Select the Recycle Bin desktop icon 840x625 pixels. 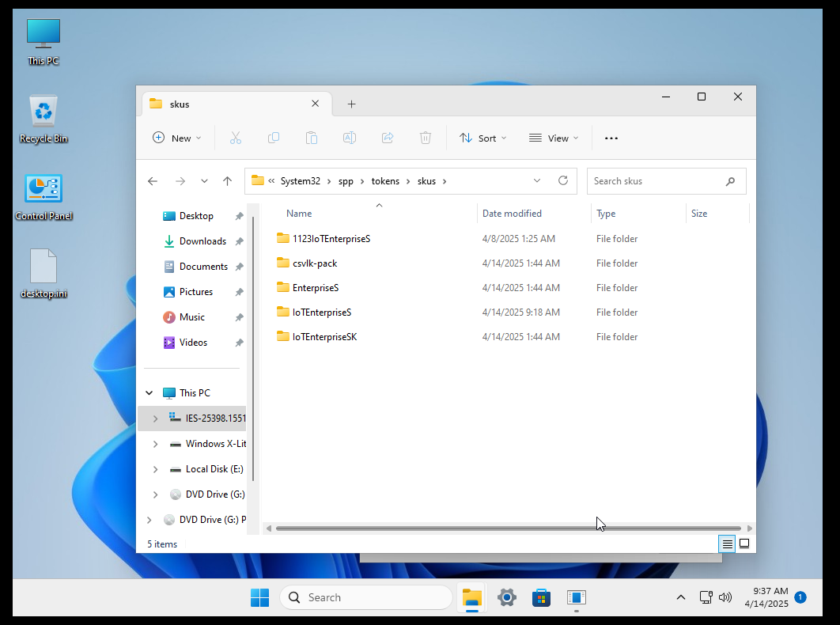coord(44,119)
